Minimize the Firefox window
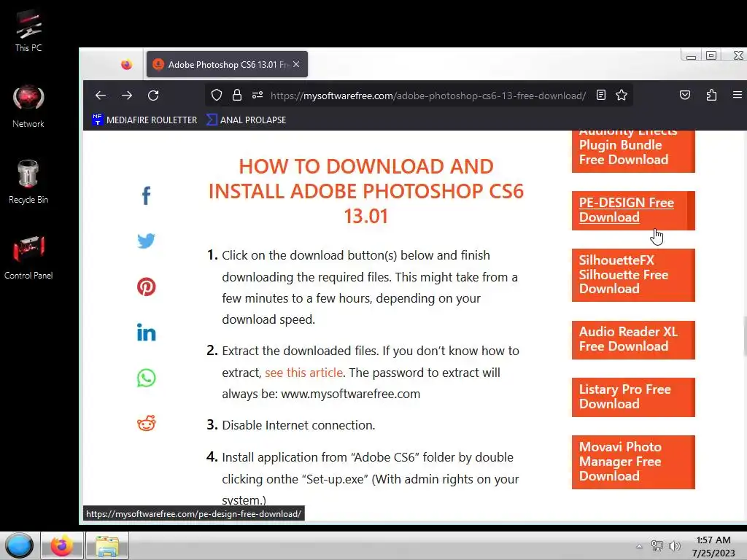 [x=691, y=55]
